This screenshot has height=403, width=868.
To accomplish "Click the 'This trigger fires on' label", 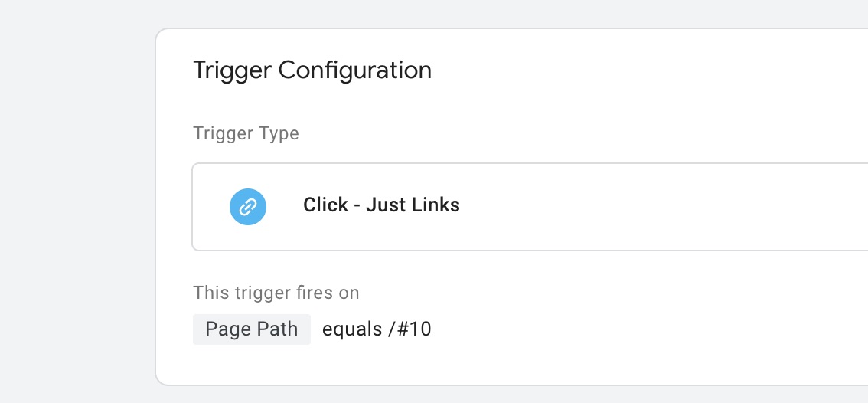I will pos(276,293).
